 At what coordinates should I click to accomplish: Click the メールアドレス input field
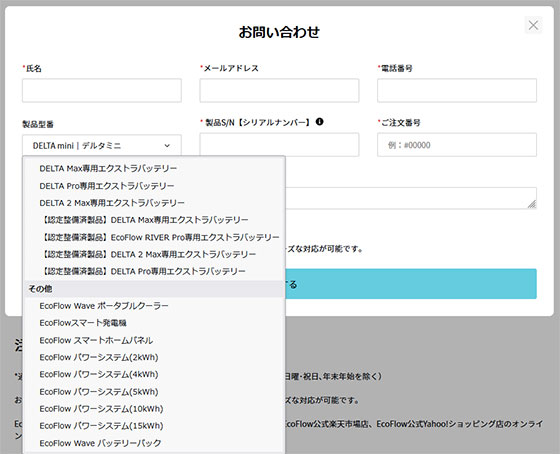(279, 90)
